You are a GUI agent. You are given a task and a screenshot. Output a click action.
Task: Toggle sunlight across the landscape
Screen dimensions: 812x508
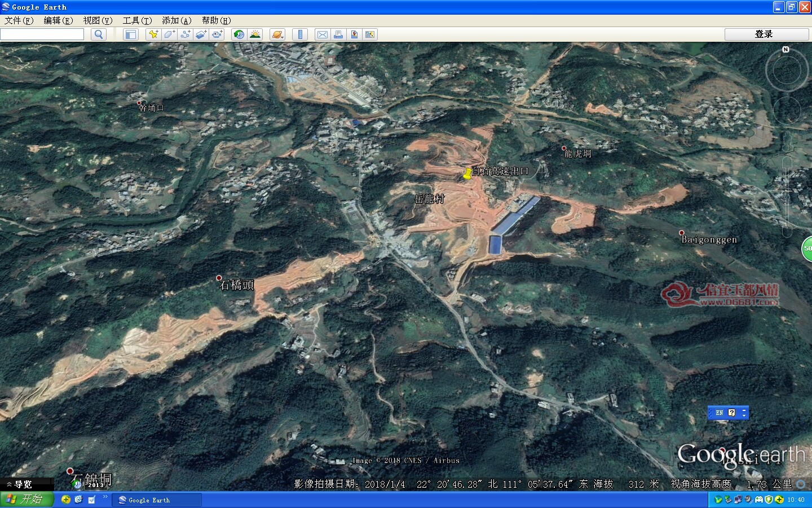pos(255,34)
